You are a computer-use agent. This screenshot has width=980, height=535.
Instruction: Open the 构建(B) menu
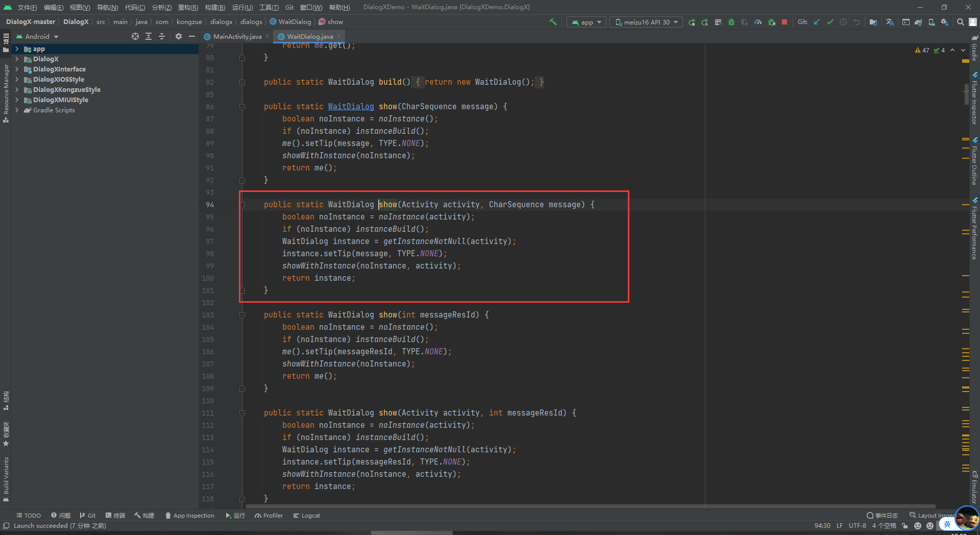click(x=215, y=7)
